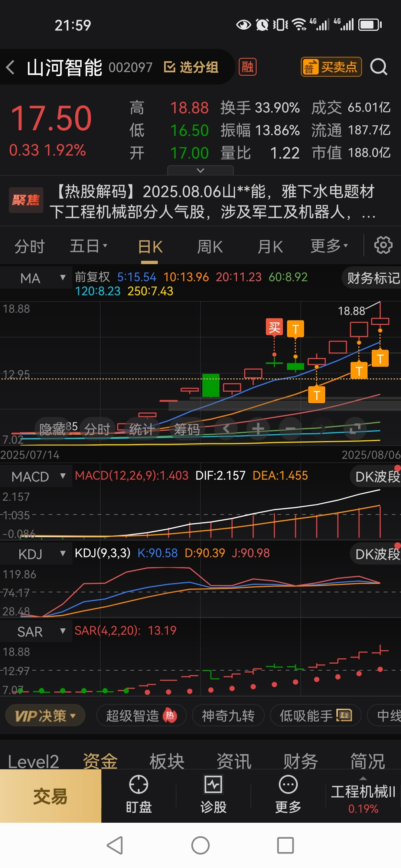Move chart left with the arrow icon
The width and height of the screenshot is (401, 868).
coord(226,429)
